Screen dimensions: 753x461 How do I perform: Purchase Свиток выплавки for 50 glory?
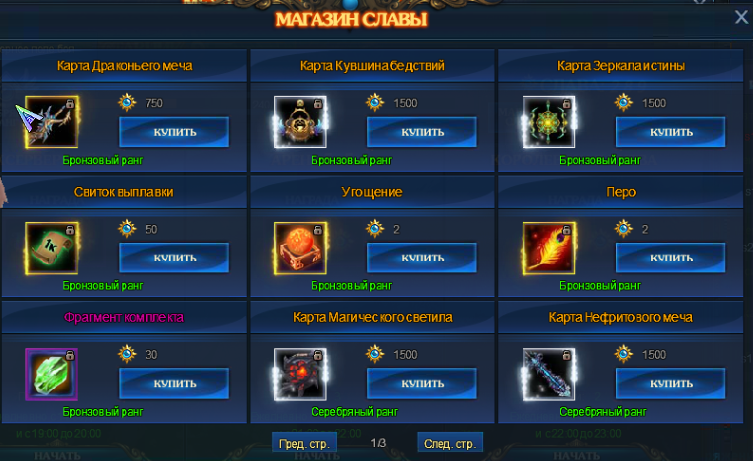click(x=174, y=258)
